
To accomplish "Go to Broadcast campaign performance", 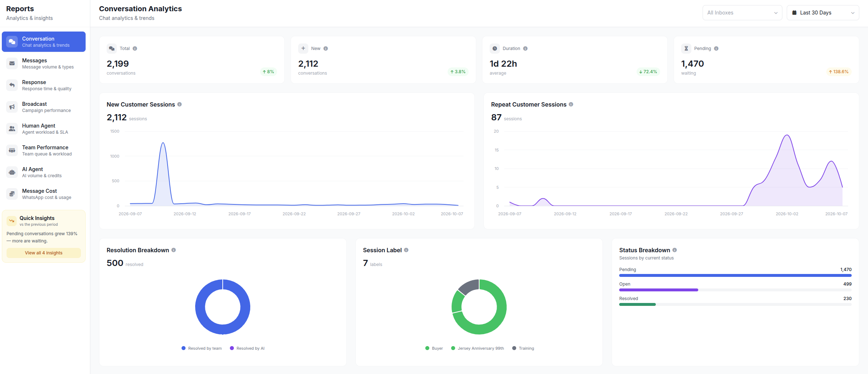I will click(x=44, y=107).
